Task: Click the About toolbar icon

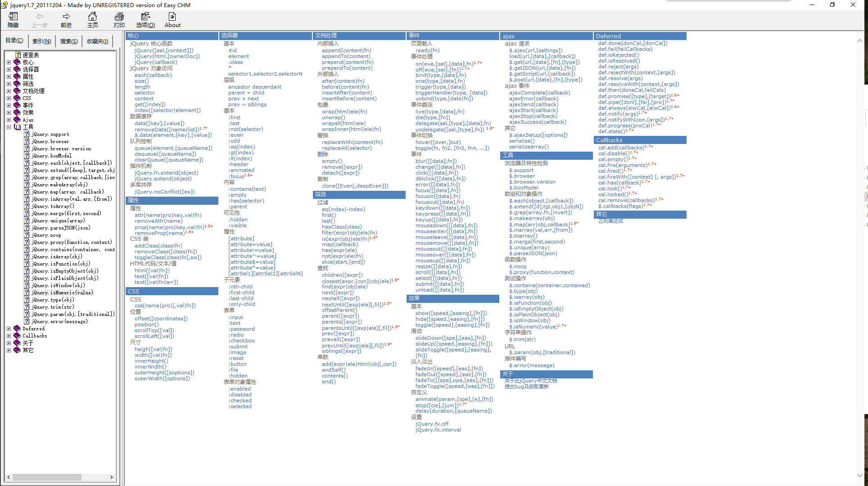Action: click(172, 17)
